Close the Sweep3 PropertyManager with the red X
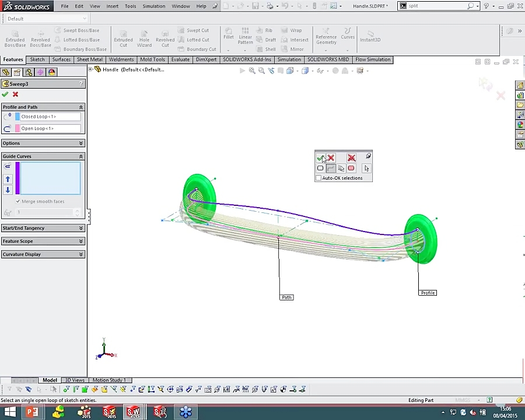 click(x=15, y=94)
